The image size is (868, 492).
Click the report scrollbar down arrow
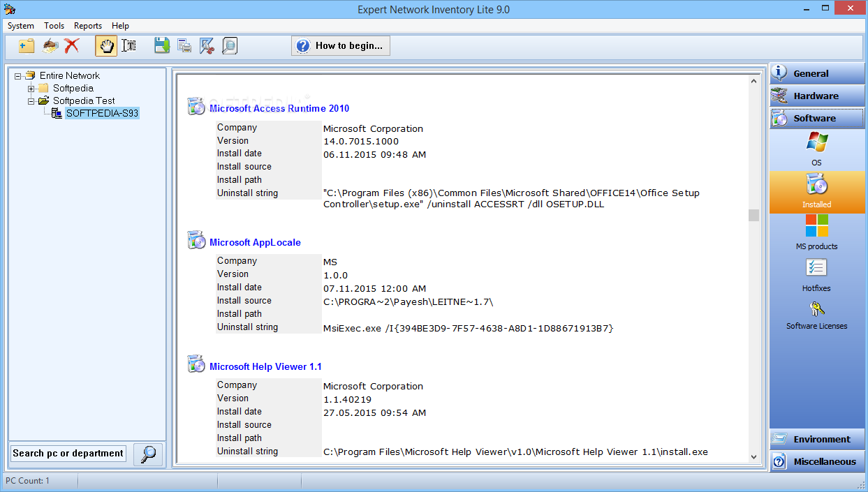coord(753,457)
